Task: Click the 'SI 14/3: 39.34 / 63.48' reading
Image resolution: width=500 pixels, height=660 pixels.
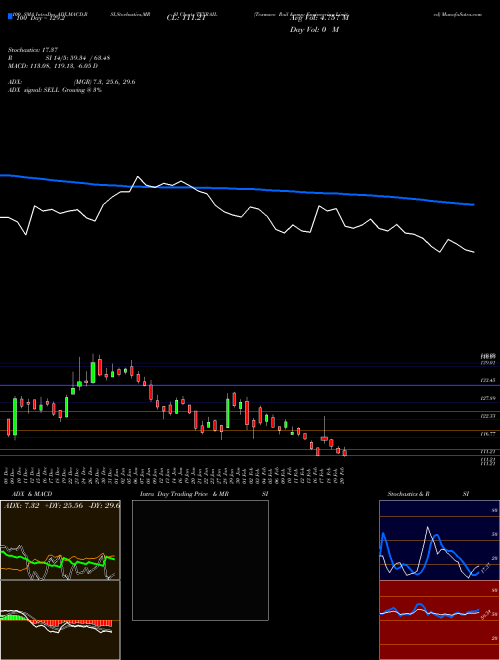Action: [x=78, y=58]
